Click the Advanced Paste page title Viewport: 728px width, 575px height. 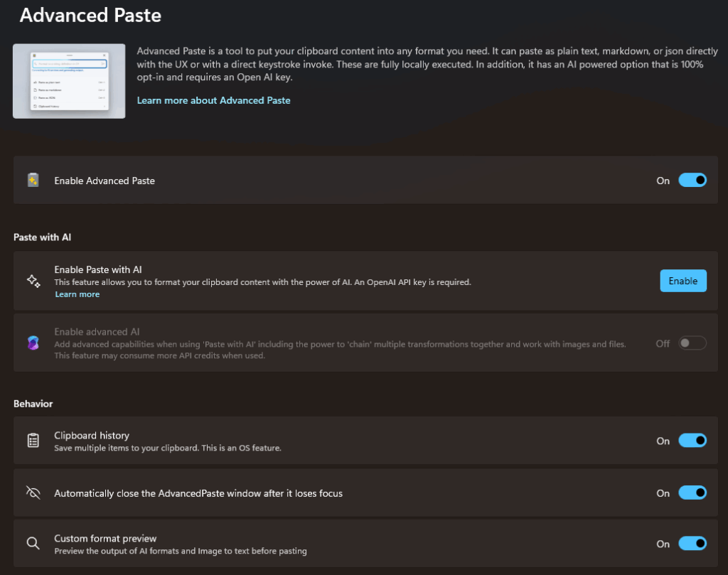(90, 15)
